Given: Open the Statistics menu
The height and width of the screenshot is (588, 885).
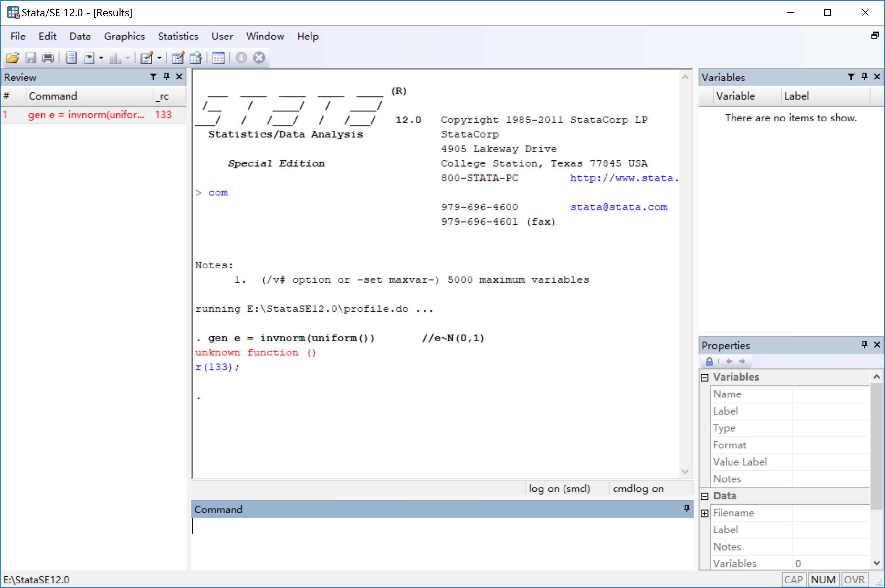Looking at the screenshot, I should pos(178,37).
